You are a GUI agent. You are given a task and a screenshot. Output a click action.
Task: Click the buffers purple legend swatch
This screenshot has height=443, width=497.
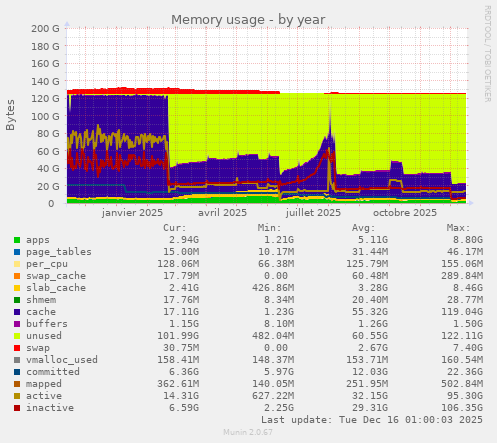click(x=17, y=324)
